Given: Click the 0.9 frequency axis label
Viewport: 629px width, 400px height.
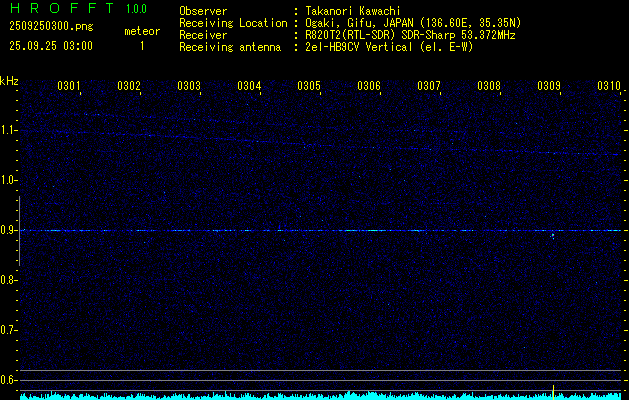Looking at the screenshot, I should pyautogui.click(x=9, y=230).
